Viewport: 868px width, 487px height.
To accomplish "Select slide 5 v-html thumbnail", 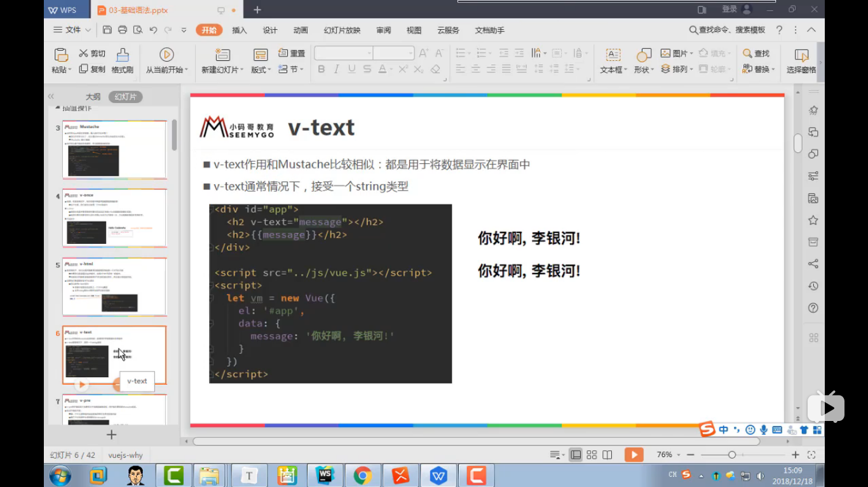I will pyautogui.click(x=114, y=287).
